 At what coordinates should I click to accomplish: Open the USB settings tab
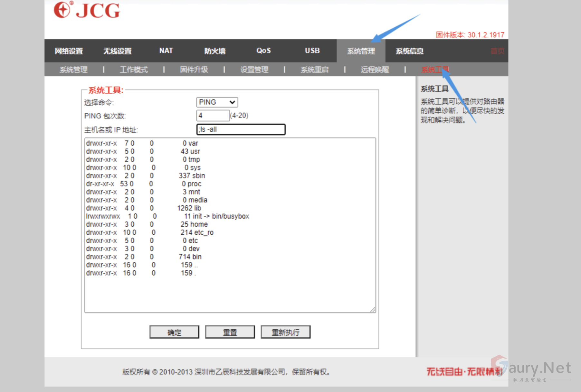pyautogui.click(x=312, y=51)
